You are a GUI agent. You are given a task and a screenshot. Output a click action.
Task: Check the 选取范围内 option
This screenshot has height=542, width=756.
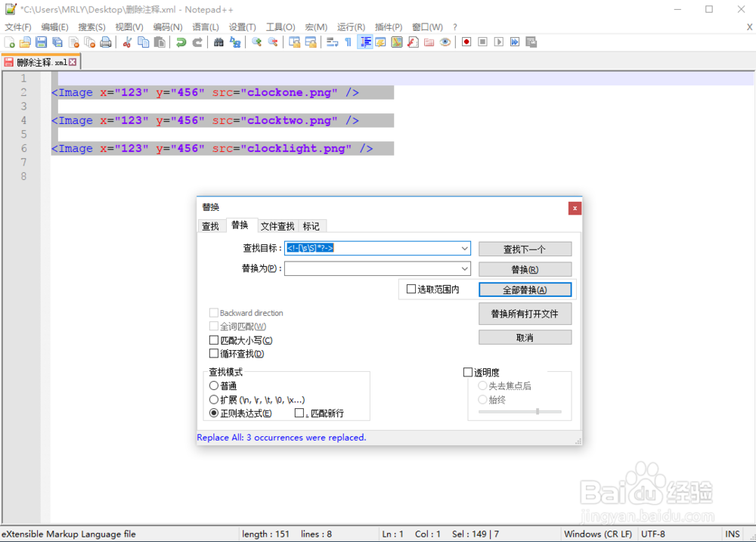click(412, 289)
